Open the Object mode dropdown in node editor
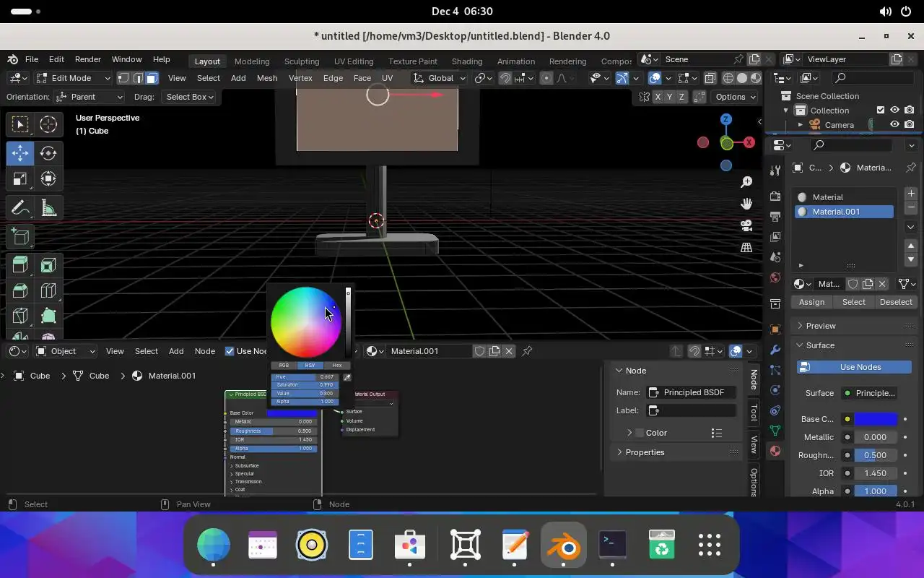 pos(66,351)
